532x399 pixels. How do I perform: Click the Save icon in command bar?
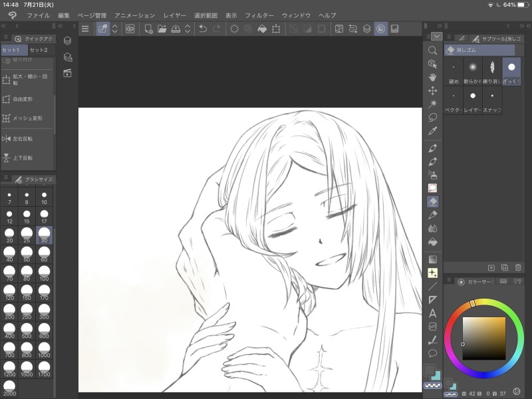tap(176, 29)
